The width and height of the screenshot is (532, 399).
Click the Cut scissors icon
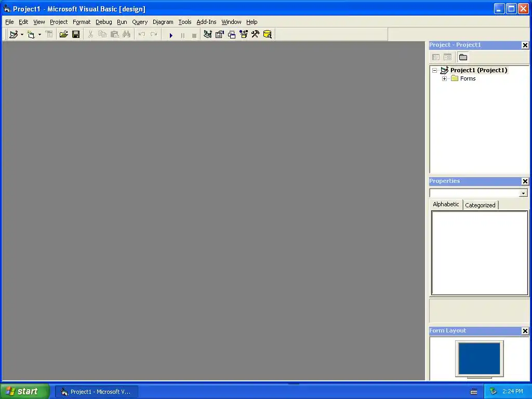click(x=90, y=34)
